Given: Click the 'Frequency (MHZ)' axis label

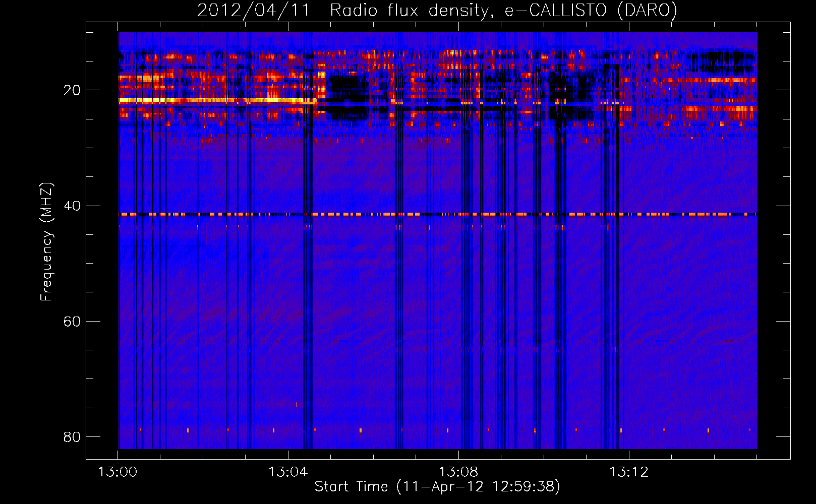Looking at the screenshot, I should point(46,242).
